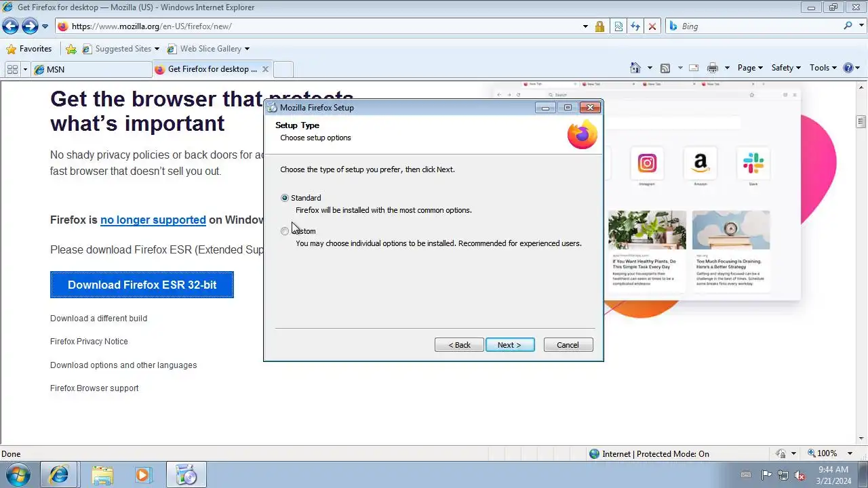The width and height of the screenshot is (868, 488).
Task: Click the page vertical scrollbar
Action: 861,262
